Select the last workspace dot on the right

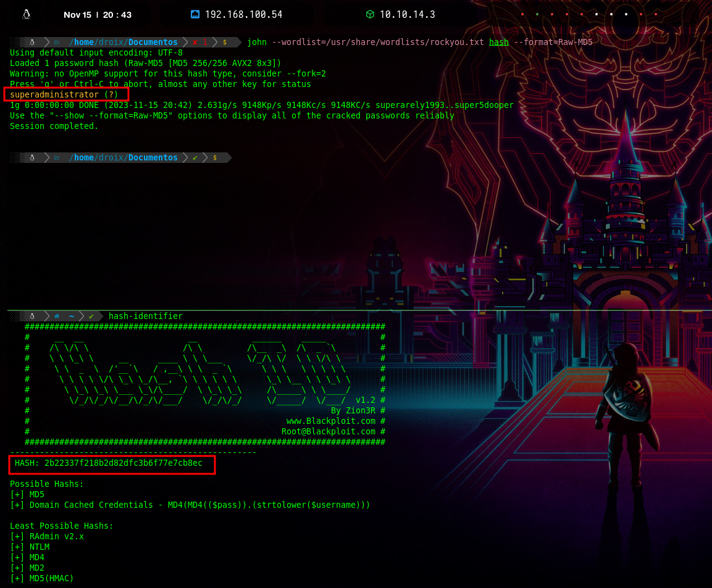pos(655,14)
